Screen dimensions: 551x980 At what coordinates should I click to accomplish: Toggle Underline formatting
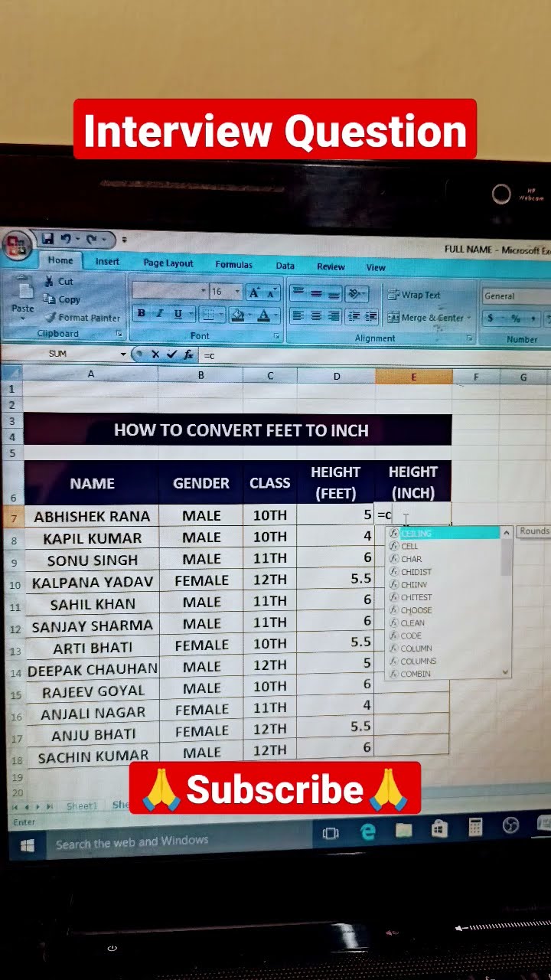178,314
